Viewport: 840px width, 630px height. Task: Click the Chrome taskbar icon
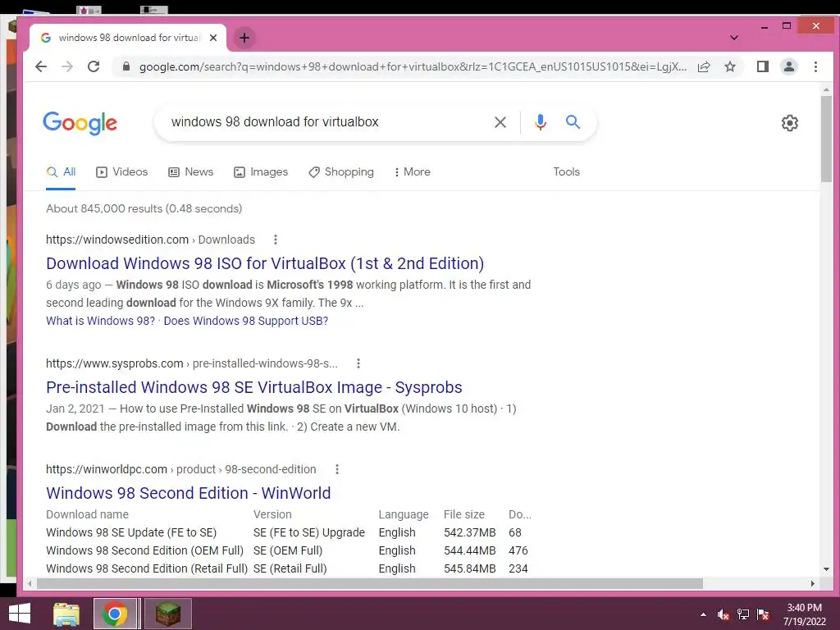click(114, 614)
